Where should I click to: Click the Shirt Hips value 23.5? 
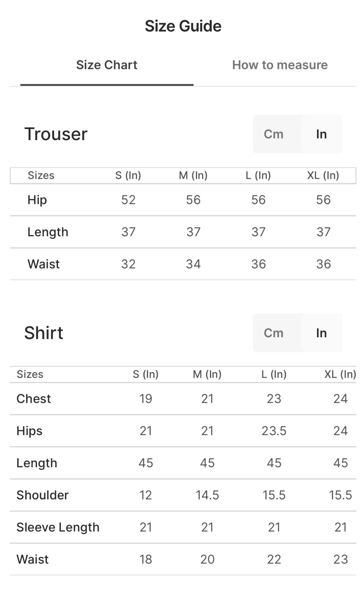pyautogui.click(x=274, y=431)
